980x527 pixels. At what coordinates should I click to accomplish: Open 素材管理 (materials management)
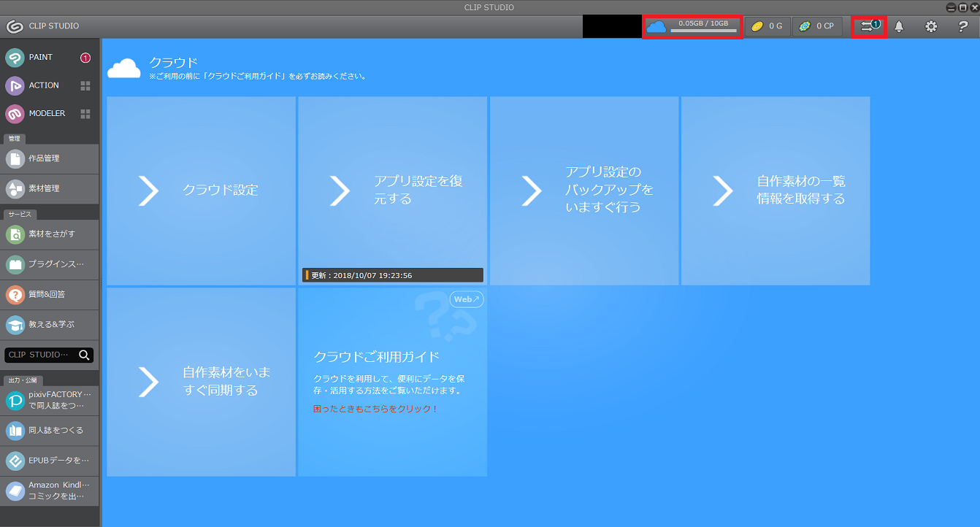pyautogui.click(x=50, y=189)
